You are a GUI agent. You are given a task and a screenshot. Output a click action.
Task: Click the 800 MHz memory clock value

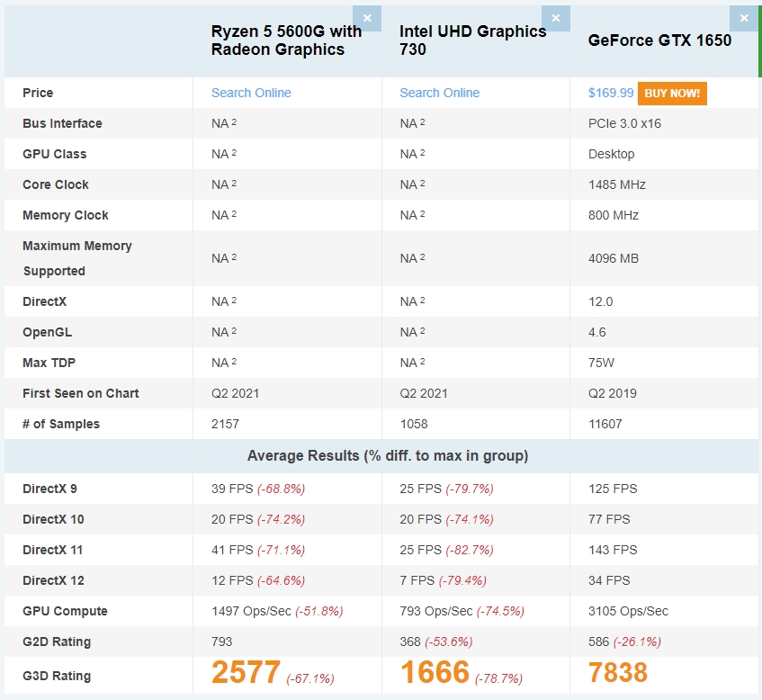coord(614,215)
